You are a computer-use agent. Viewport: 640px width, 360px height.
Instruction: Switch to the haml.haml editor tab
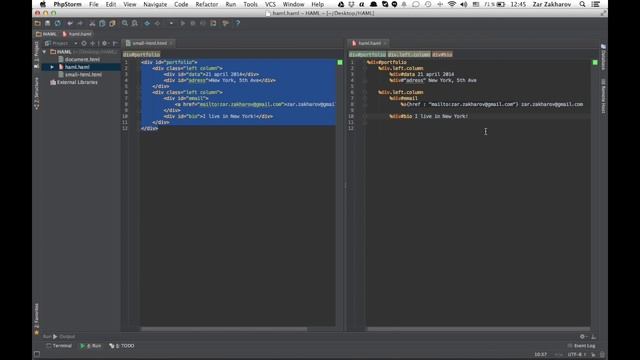[369, 43]
